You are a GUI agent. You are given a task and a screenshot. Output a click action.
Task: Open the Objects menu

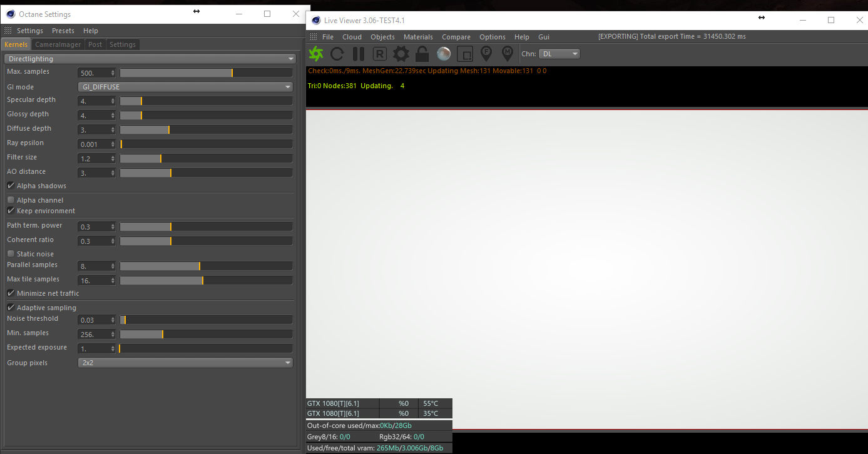[x=383, y=37]
